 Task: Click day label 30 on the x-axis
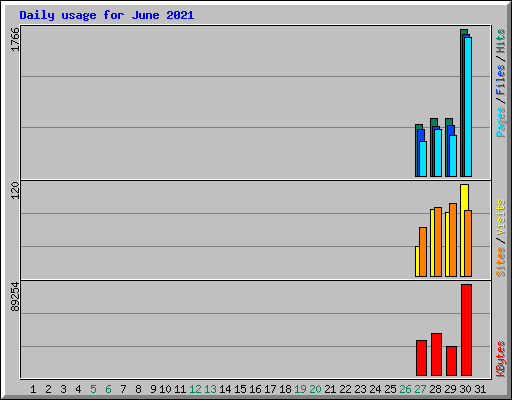point(465,389)
